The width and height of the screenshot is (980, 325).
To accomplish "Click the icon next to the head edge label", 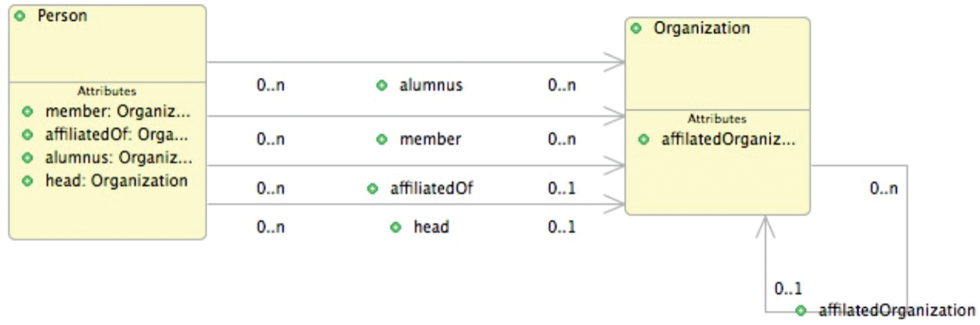I will (396, 227).
